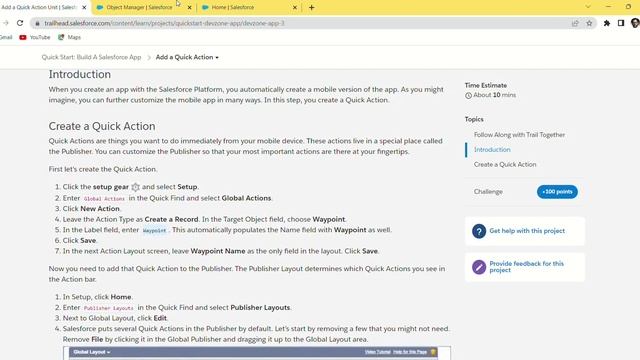Screen dimensions: 640x360
Task: Click the purple pencil feedback icon
Action: click(479, 267)
